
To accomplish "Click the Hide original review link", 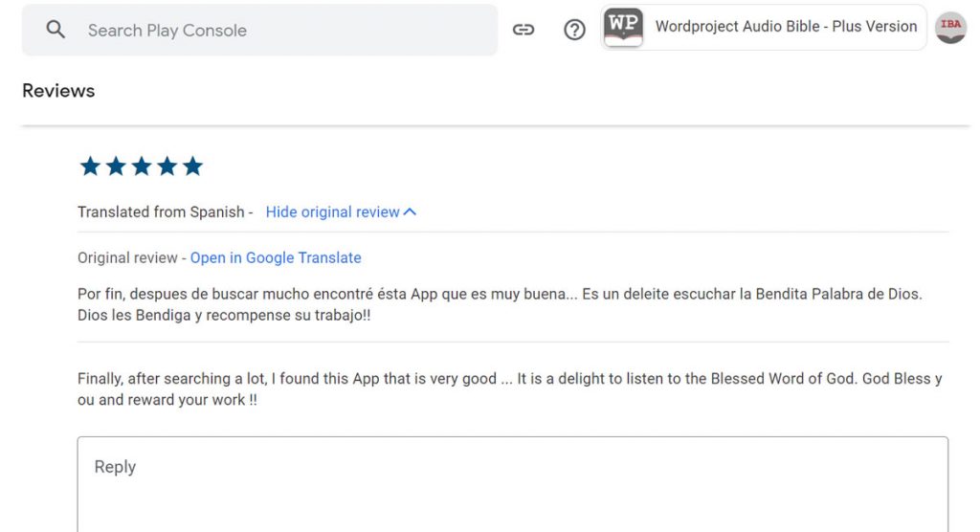I will point(332,212).
